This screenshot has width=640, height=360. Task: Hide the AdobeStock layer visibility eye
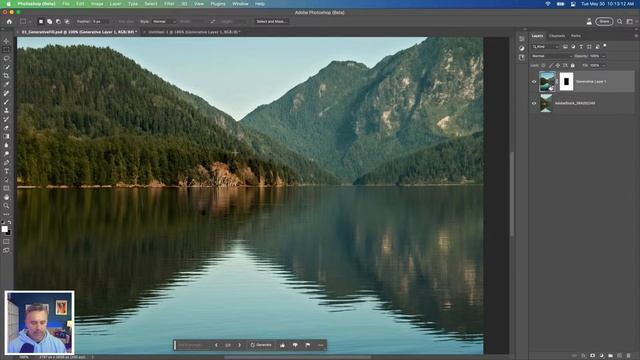pos(534,103)
